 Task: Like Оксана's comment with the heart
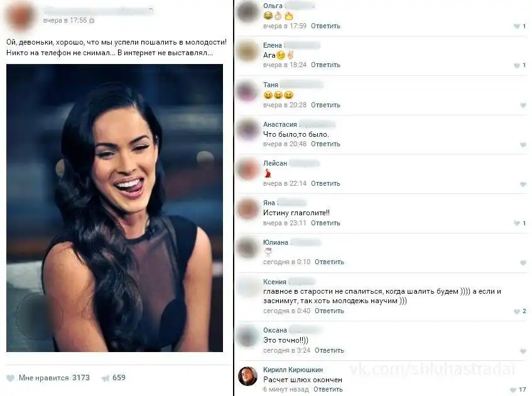(523, 351)
